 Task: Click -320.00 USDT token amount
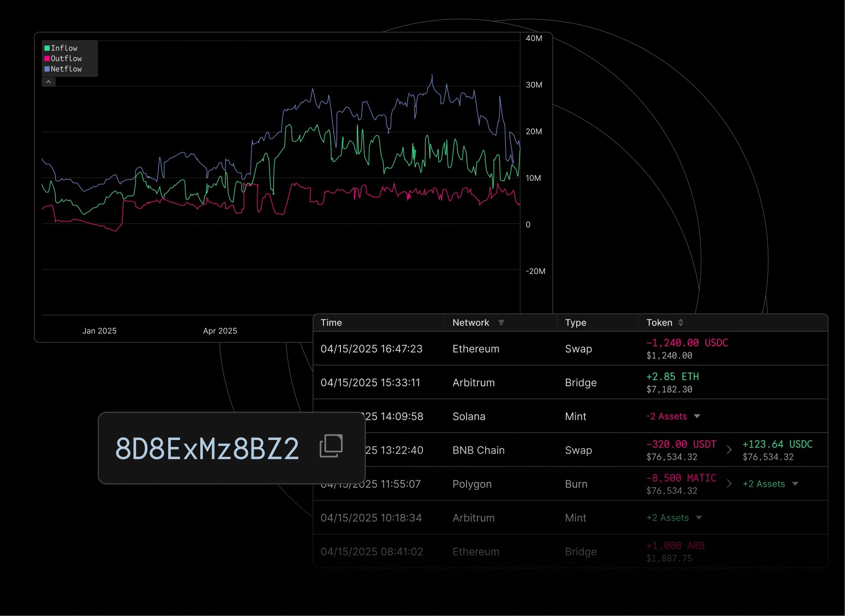tap(681, 444)
